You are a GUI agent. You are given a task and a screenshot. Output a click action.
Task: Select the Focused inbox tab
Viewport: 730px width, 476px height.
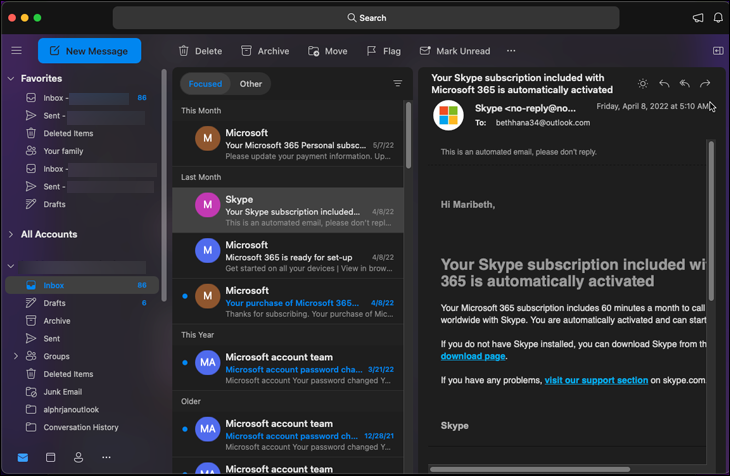click(205, 84)
